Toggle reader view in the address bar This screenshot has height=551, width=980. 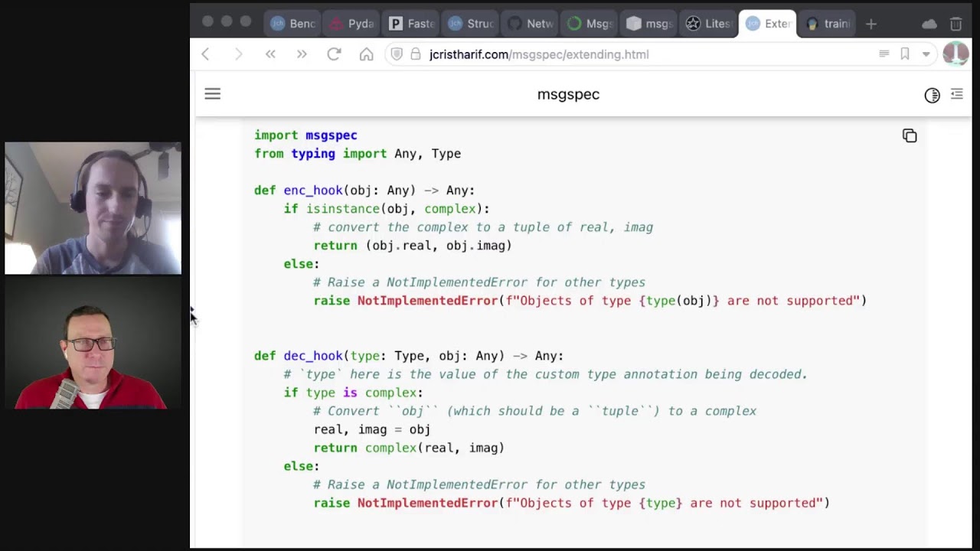884,54
